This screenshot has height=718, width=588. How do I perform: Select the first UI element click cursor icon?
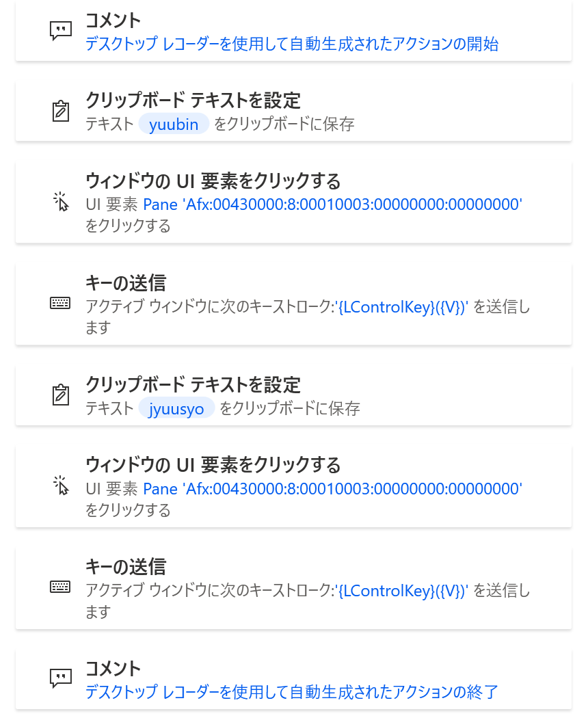tap(60, 202)
